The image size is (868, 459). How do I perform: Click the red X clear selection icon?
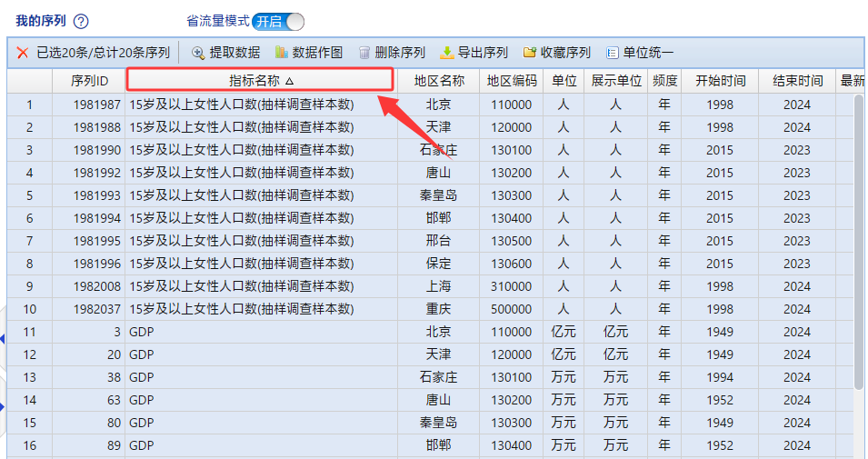pos(23,53)
